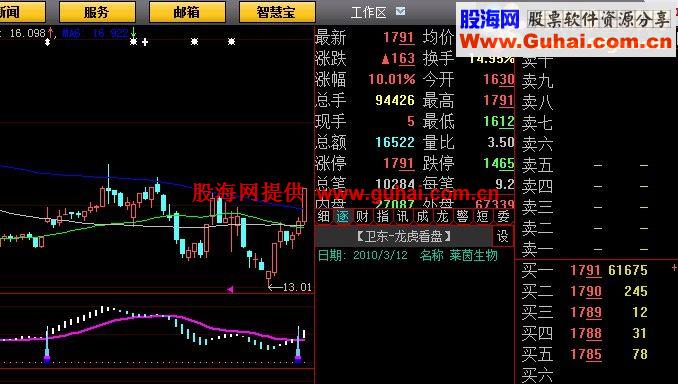Click the 买一 price 1791
Viewport: 678px width, 384px height.
click(x=585, y=270)
